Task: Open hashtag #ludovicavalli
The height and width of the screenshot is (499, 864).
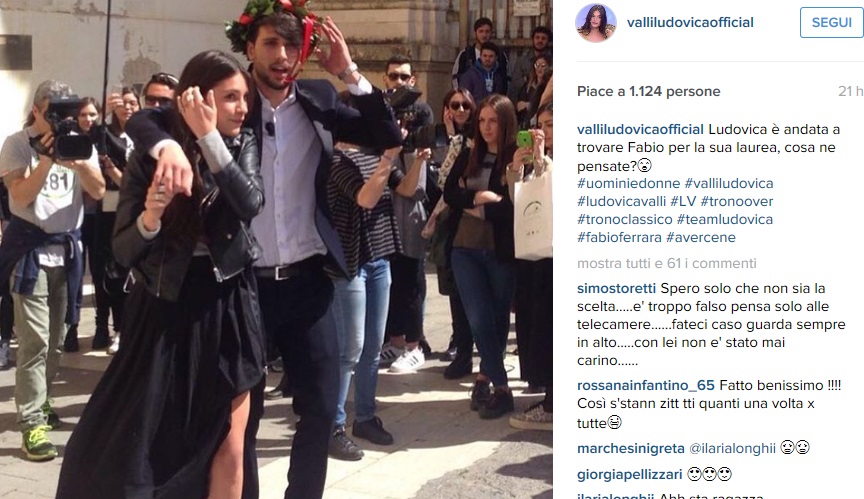Action: point(622,202)
